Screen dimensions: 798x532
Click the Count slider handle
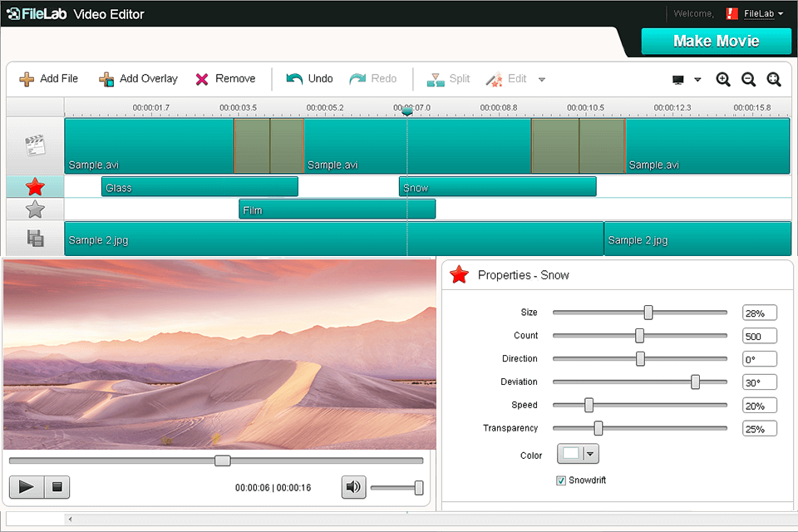(640, 336)
